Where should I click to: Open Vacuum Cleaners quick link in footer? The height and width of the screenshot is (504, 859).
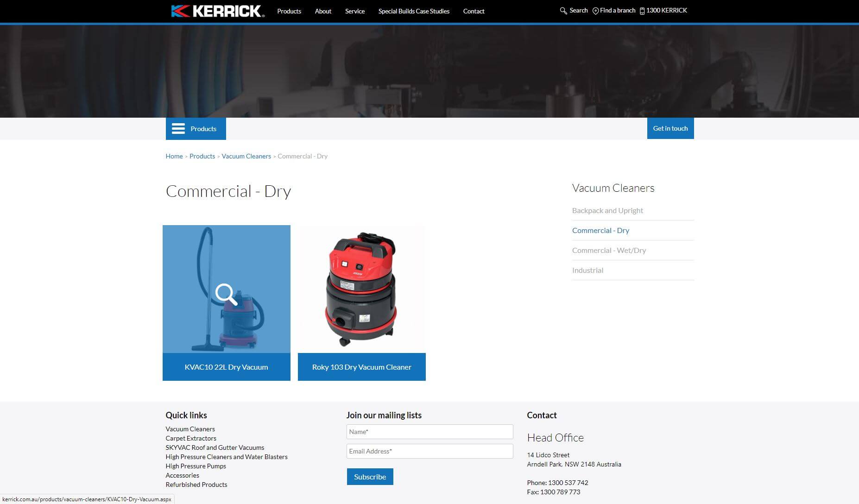pyautogui.click(x=190, y=429)
